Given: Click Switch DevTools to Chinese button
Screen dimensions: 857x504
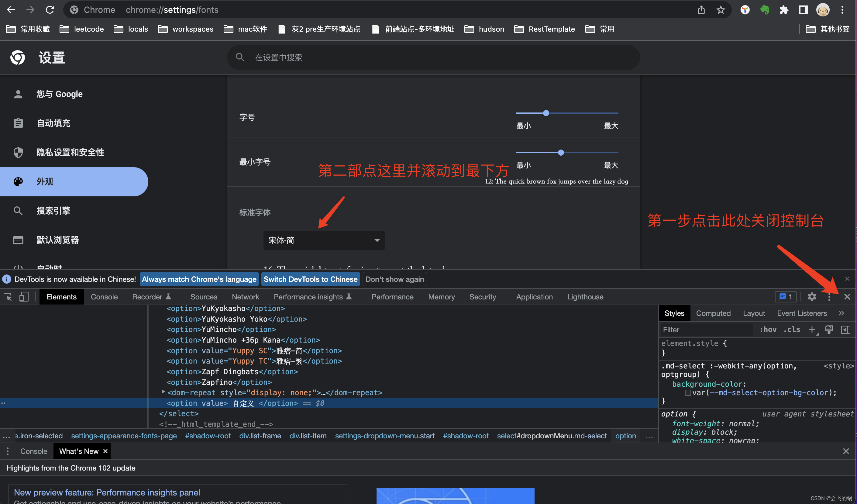Looking at the screenshot, I should click(x=311, y=279).
